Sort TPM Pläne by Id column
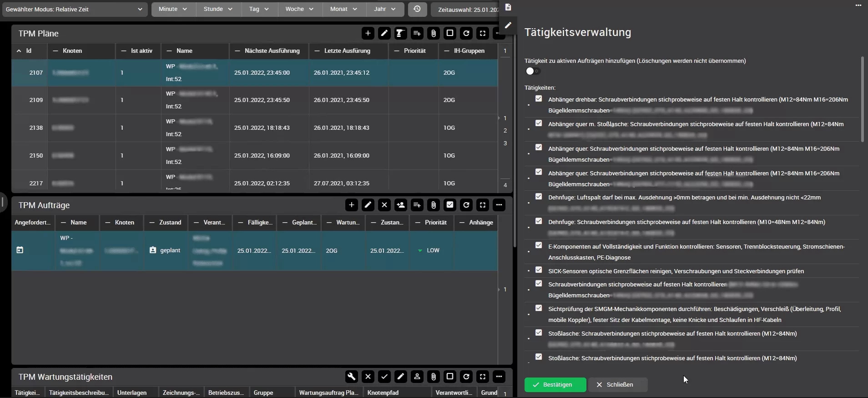This screenshot has height=398, width=868. pyautogui.click(x=29, y=51)
